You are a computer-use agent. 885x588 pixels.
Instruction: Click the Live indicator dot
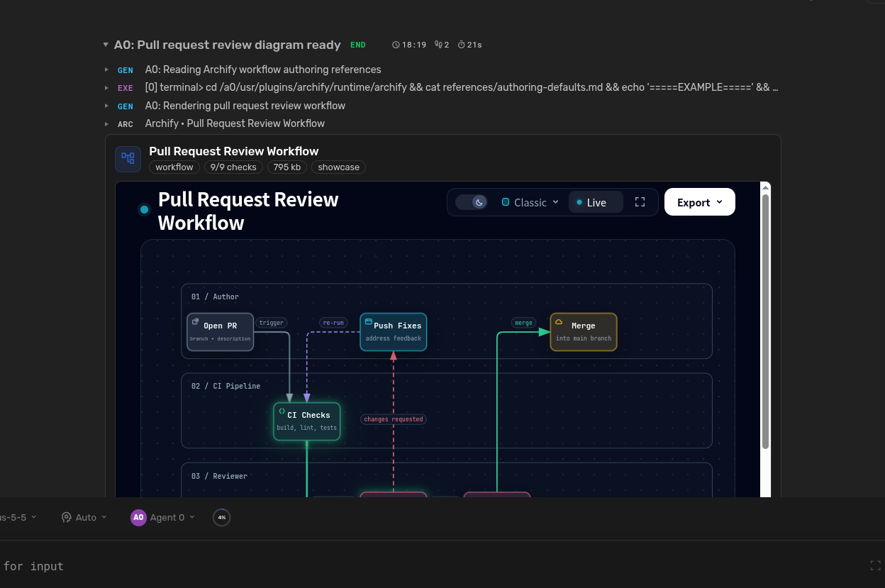click(579, 202)
